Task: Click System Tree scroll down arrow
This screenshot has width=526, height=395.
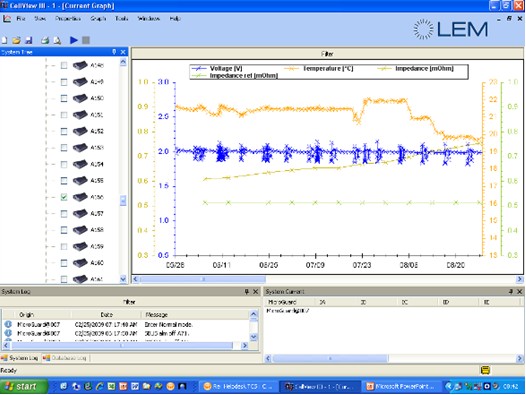Action: (x=123, y=279)
